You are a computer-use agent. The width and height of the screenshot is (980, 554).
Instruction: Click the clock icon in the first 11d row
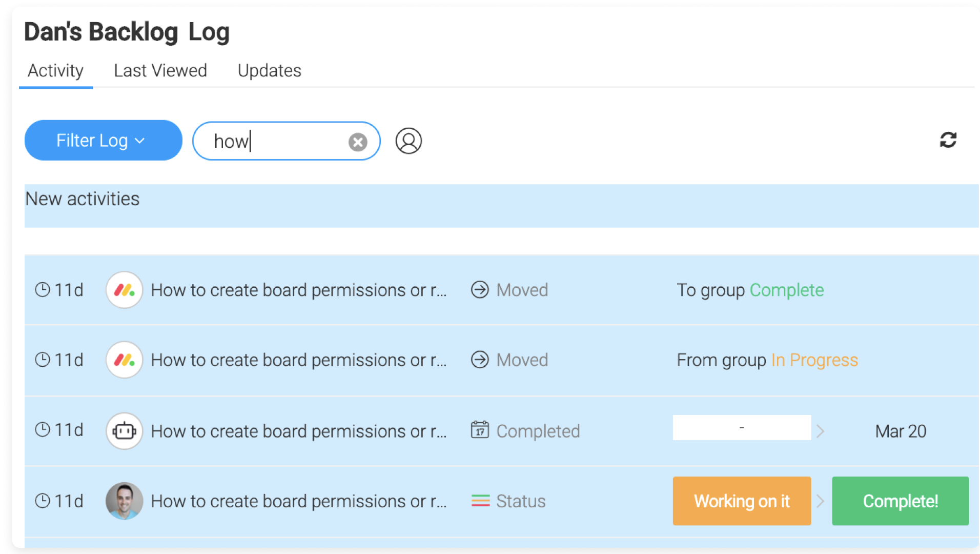tap(43, 290)
